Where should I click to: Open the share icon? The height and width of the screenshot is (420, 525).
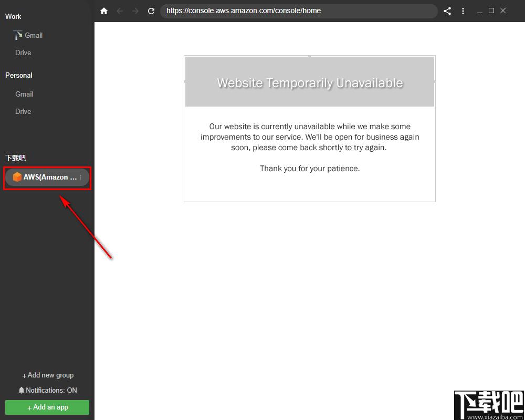(447, 11)
